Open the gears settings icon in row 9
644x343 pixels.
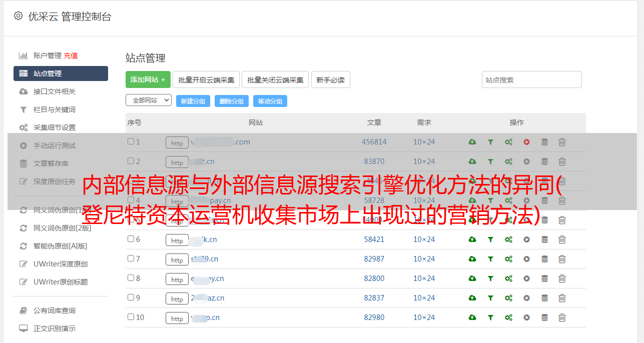click(x=508, y=298)
